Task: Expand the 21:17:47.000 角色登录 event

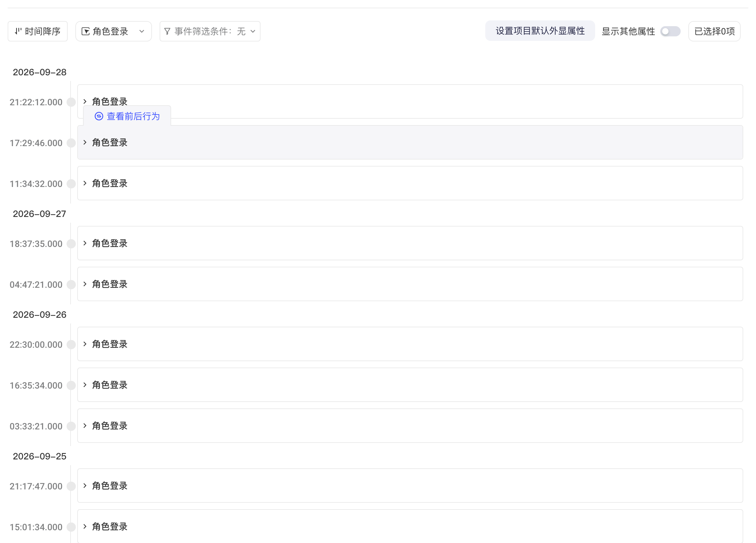Action: (85, 486)
